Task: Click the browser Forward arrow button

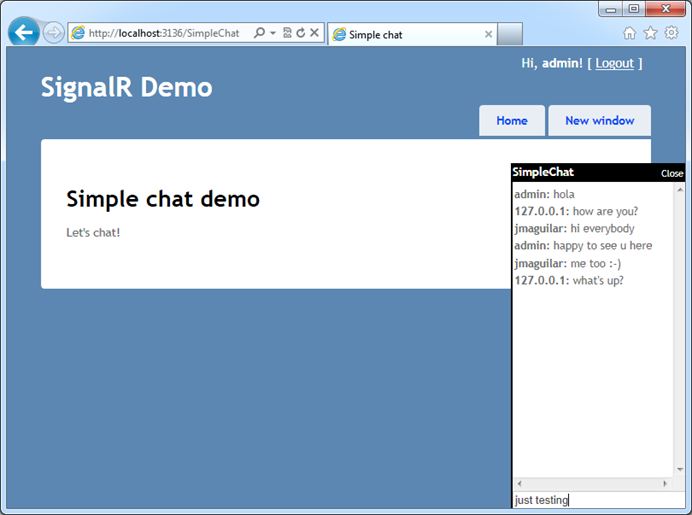Action: tap(53, 33)
